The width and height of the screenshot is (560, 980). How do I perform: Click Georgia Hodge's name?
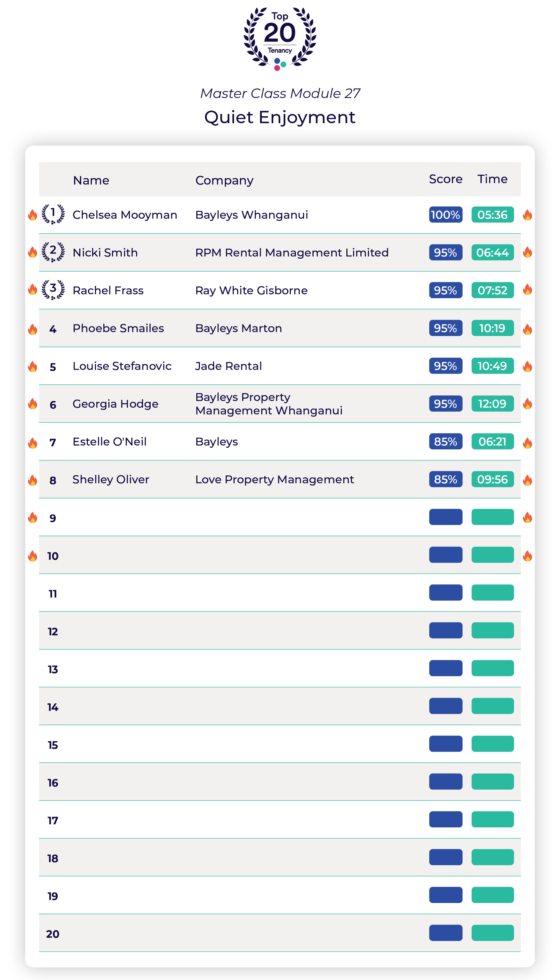[115, 403]
